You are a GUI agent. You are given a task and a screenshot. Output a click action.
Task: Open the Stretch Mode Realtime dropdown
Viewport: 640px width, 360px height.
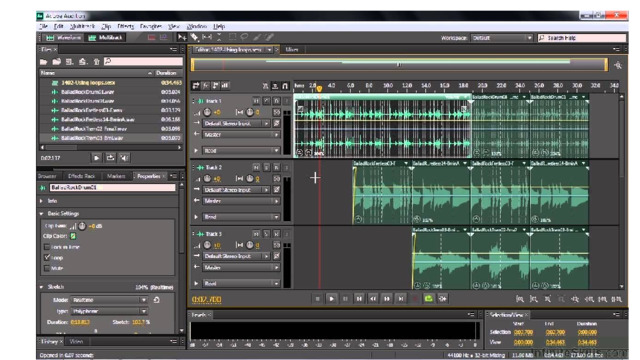(x=109, y=300)
